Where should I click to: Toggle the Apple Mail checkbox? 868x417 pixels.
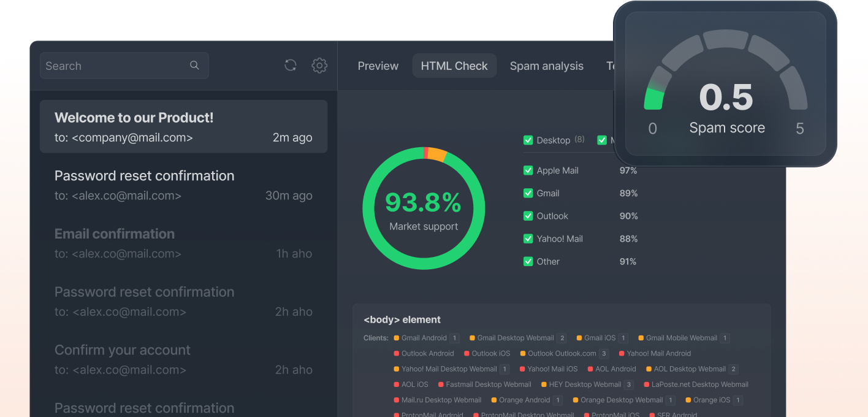click(x=528, y=170)
